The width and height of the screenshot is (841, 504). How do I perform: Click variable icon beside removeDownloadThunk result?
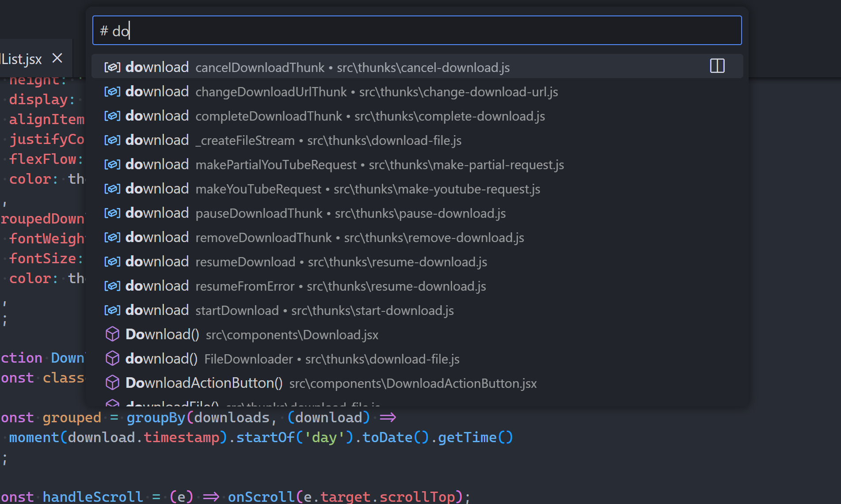(x=112, y=237)
